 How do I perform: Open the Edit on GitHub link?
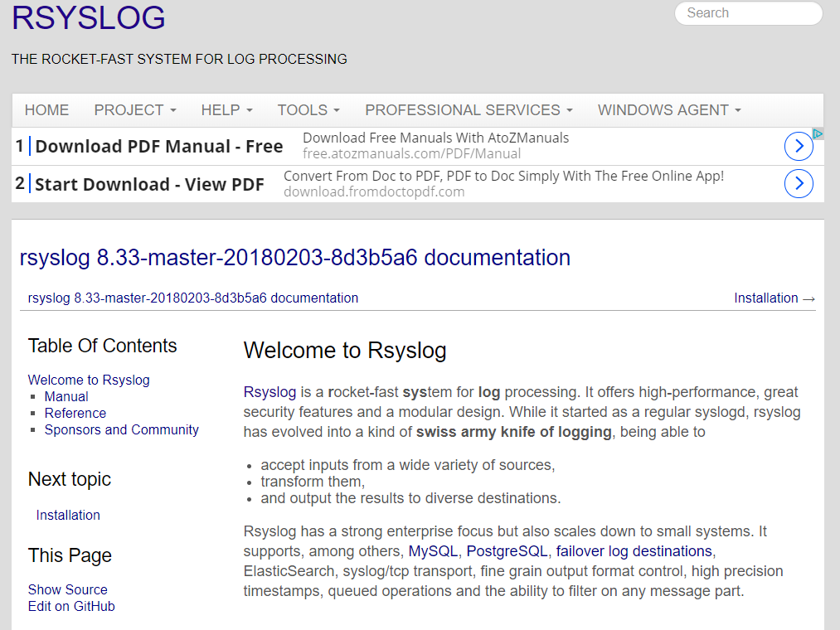click(x=70, y=606)
